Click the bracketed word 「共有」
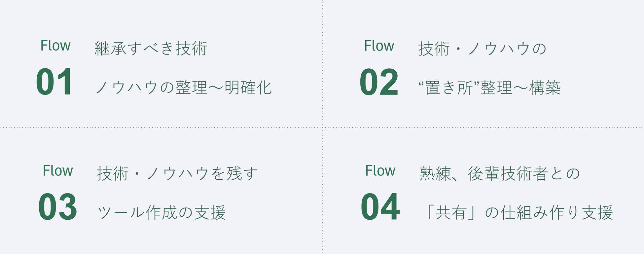This screenshot has height=254, width=644. coord(451,213)
